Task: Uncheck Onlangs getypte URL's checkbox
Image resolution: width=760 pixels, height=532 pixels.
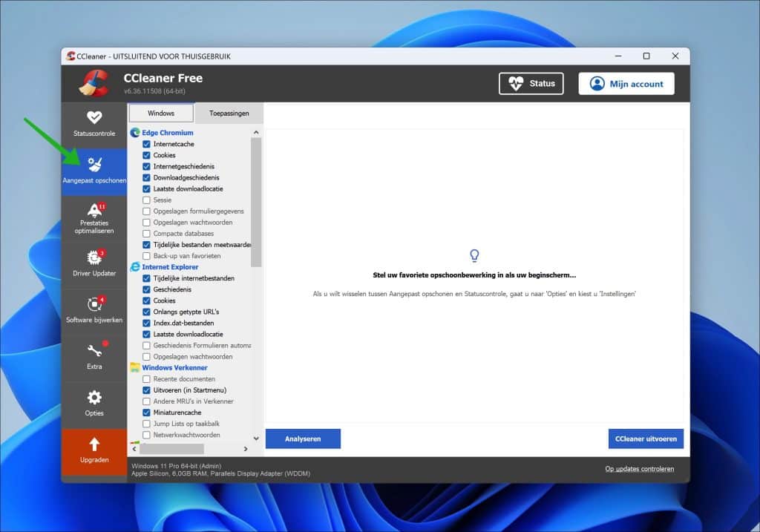Action: coord(146,312)
